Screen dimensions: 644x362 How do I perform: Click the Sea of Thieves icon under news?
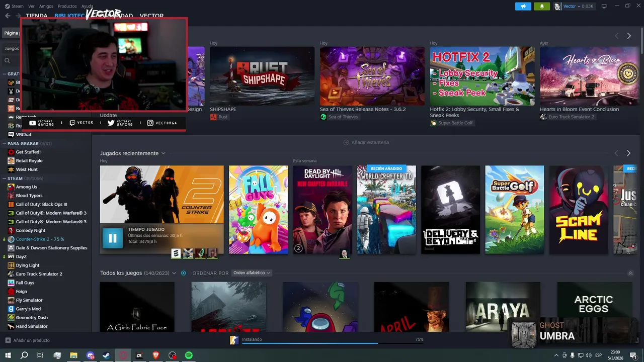(323, 117)
